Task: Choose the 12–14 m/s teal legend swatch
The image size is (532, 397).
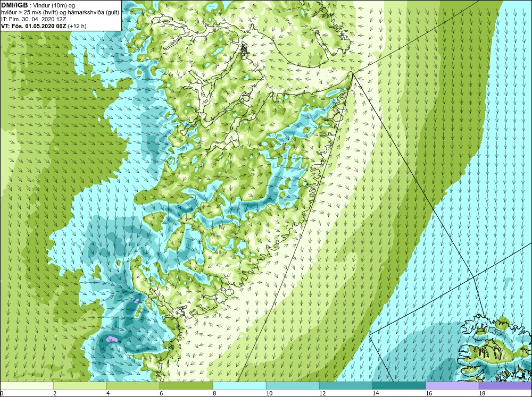Action: click(x=346, y=386)
